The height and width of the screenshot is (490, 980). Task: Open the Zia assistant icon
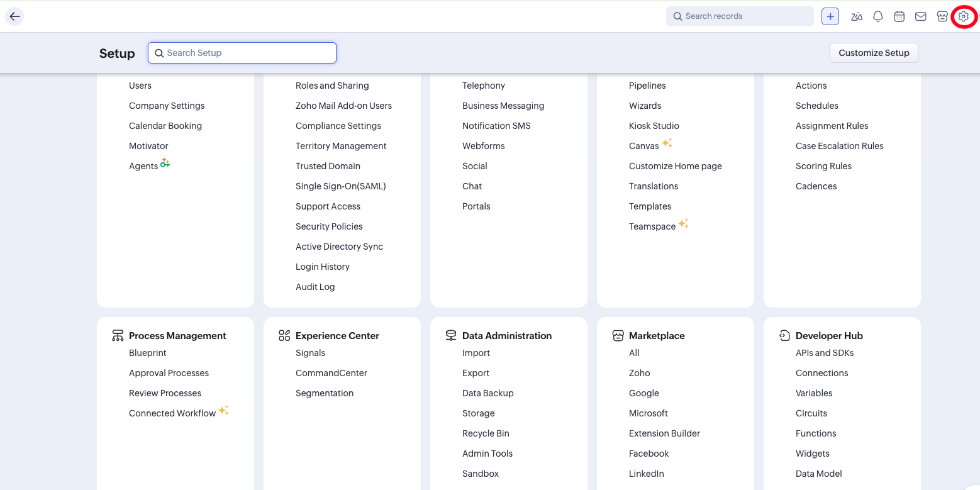click(x=856, y=16)
